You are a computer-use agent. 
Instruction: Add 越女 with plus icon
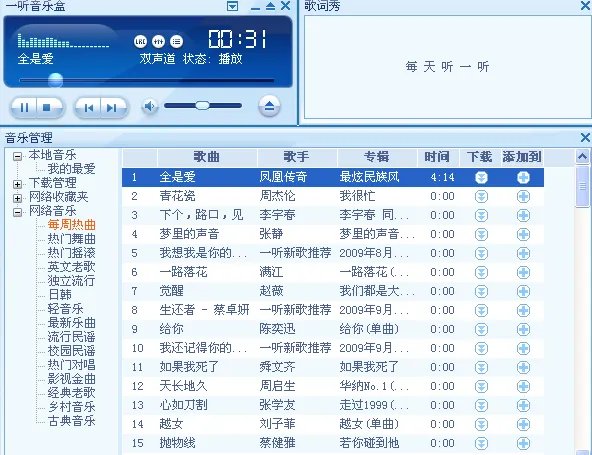pyautogui.click(x=523, y=424)
